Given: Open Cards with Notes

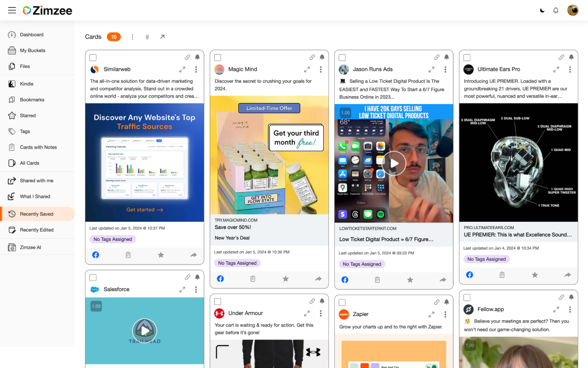Looking at the screenshot, I should coord(37,147).
